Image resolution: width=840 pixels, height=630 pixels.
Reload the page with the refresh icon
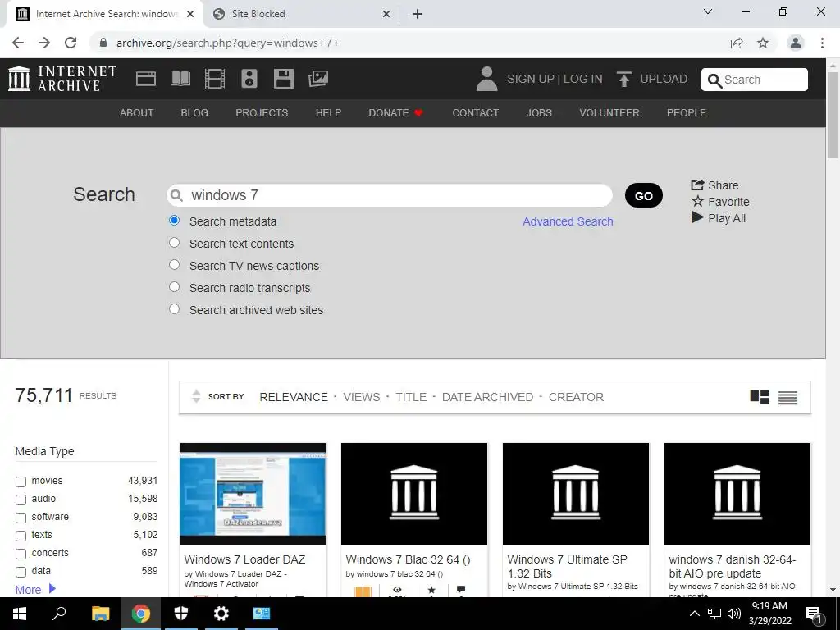[71, 43]
